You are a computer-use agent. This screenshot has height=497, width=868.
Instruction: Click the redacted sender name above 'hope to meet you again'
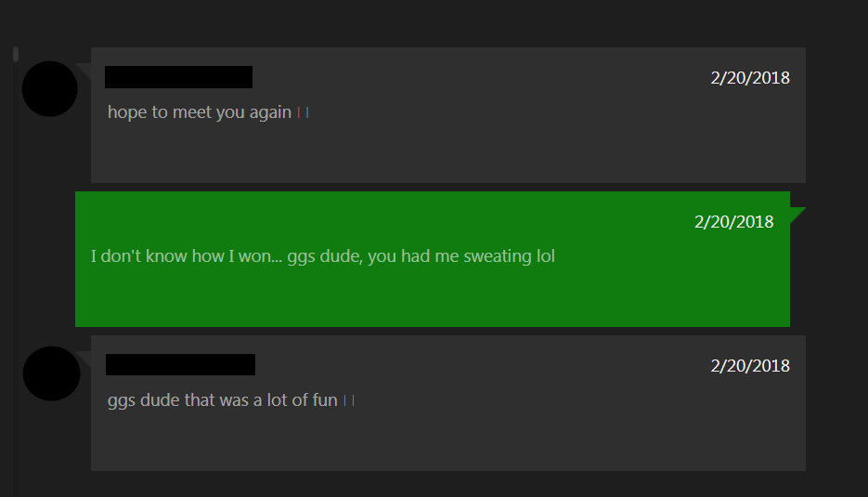pyautogui.click(x=179, y=77)
